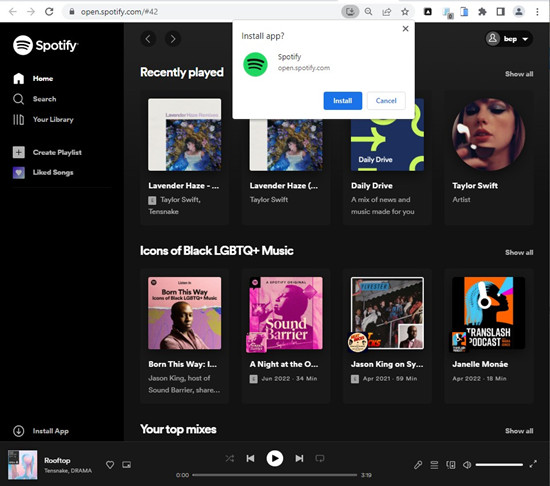Open Janelle Monáe Translash podcast cover

pyautogui.click(x=489, y=313)
